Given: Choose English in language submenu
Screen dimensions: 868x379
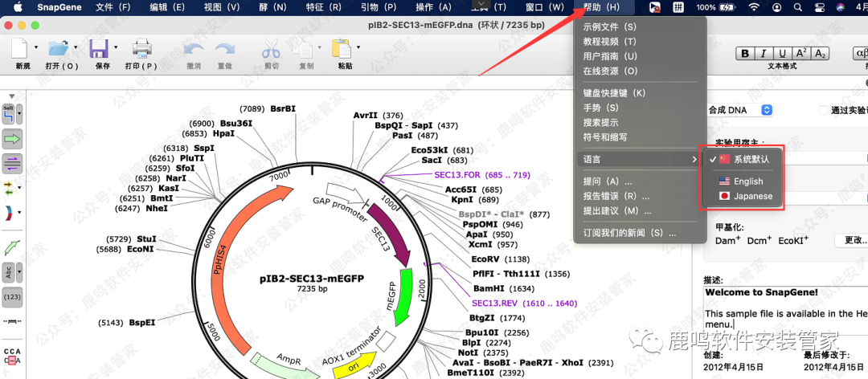Looking at the screenshot, I should point(747,181).
